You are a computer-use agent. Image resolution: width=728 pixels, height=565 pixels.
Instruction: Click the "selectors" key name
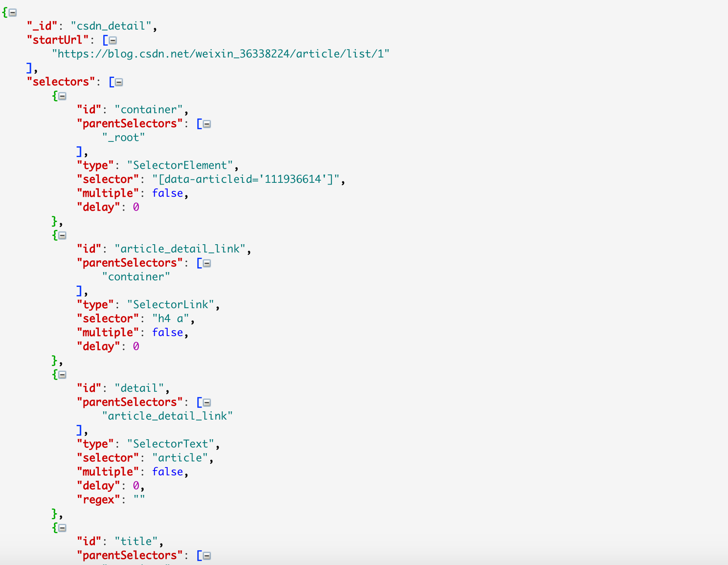[x=61, y=82]
